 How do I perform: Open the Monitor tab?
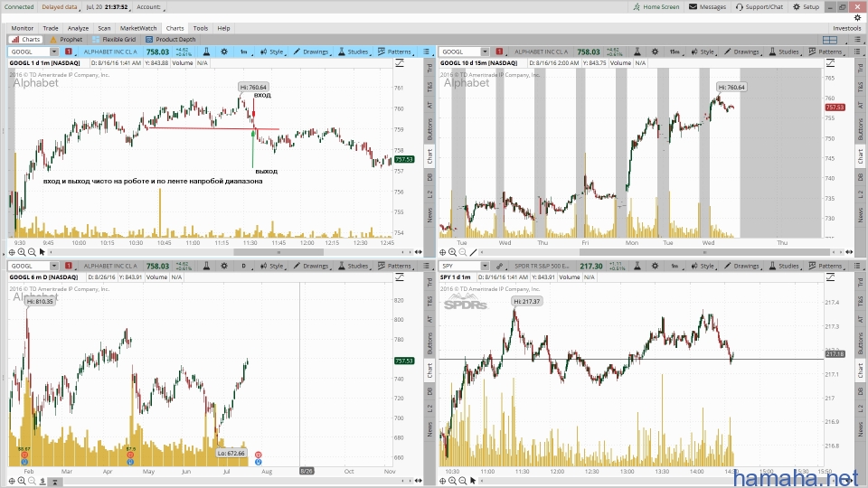click(22, 28)
